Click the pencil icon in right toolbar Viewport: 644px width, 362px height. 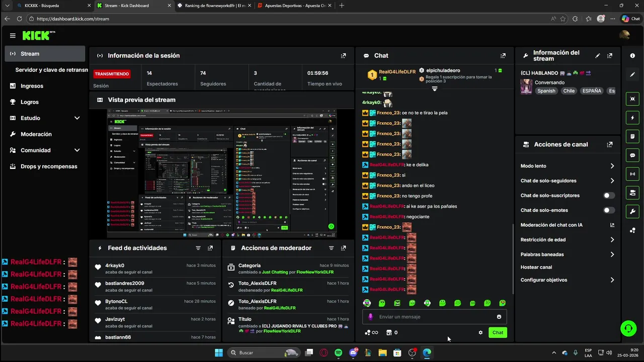632,74
